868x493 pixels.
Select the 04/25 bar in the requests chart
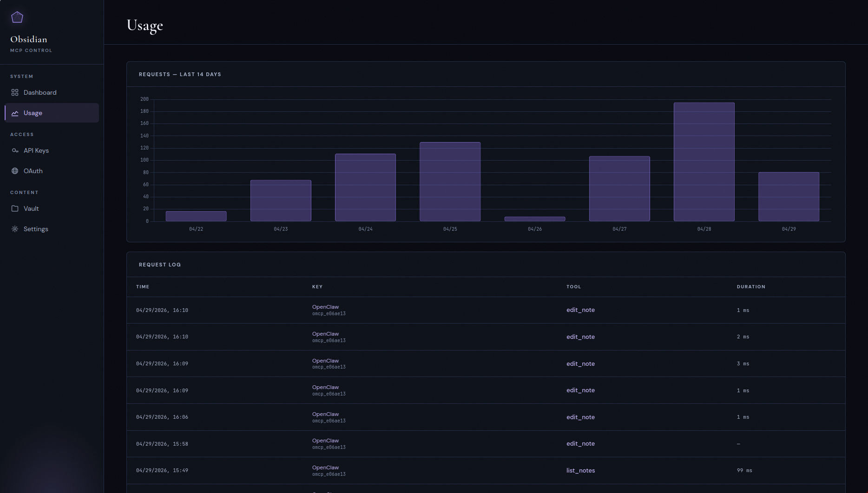(450, 182)
